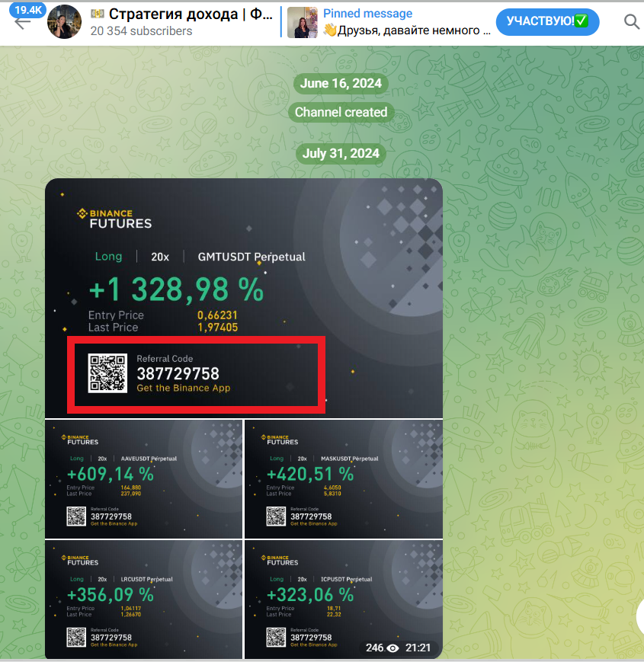Jump to the Pinned message label
This screenshot has height=662, width=644.
tap(367, 14)
